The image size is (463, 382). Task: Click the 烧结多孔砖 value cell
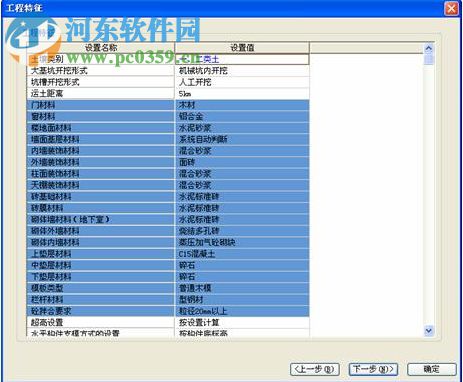coord(242,231)
